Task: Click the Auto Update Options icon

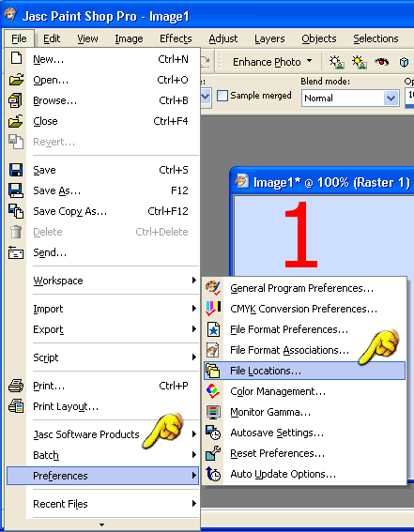Action: click(213, 474)
